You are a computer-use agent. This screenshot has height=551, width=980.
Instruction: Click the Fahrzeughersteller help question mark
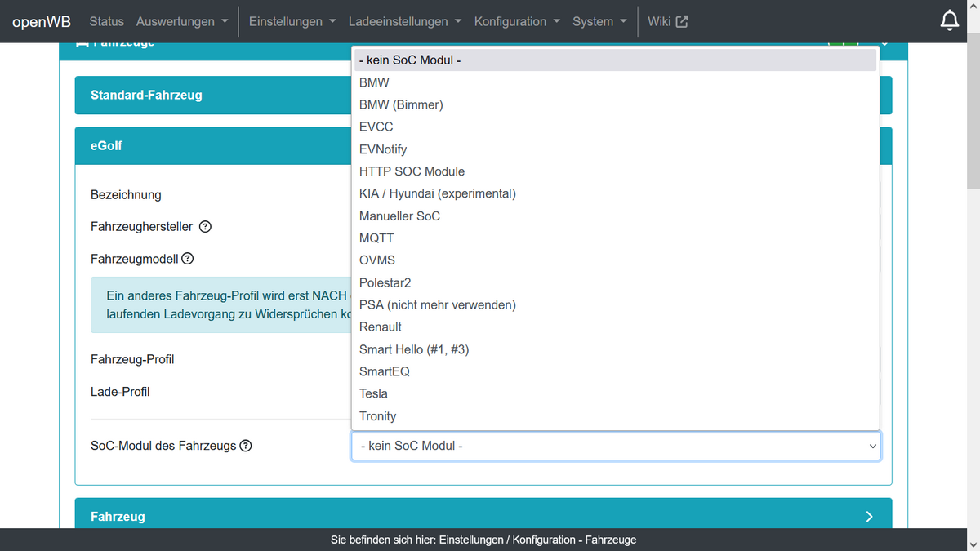206,227
